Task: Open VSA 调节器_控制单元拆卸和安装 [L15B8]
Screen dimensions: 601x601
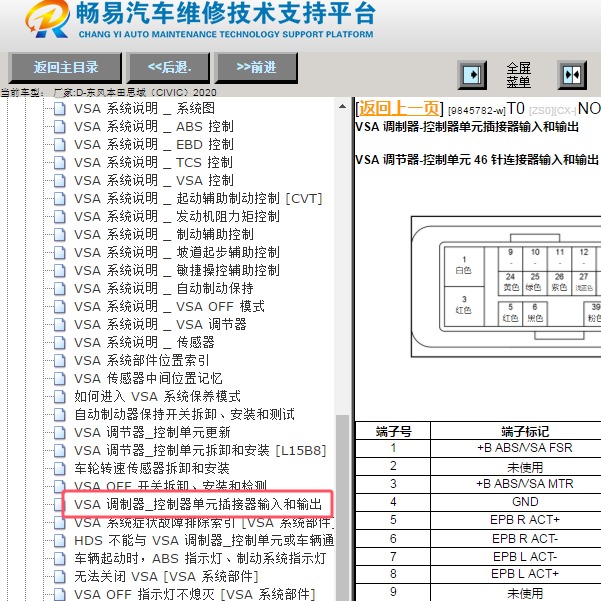Action: [x=200, y=451]
